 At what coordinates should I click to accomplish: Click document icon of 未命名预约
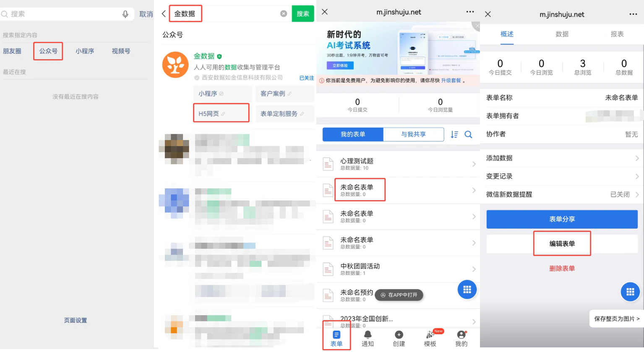(328, 295)
